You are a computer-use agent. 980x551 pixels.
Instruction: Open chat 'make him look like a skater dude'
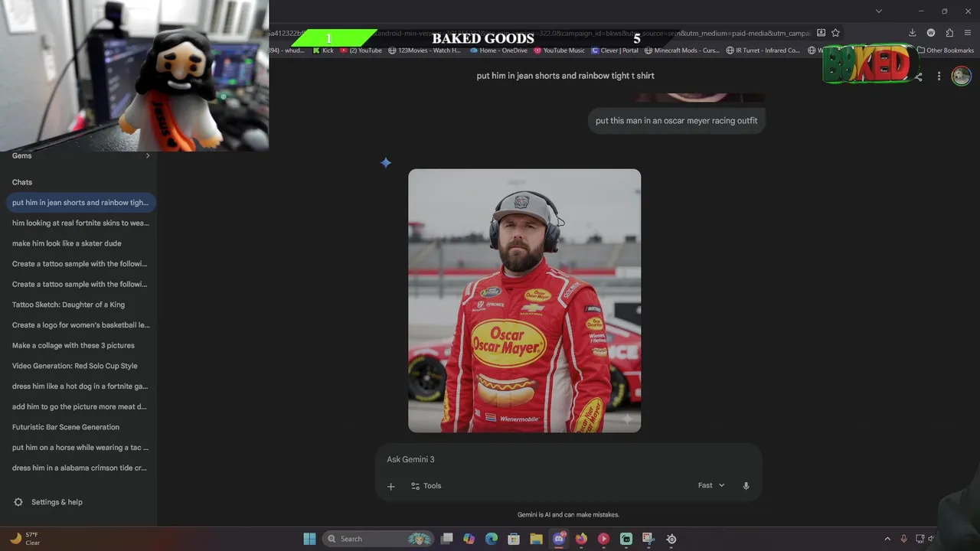pyautogui.click(x=80, y=243)
